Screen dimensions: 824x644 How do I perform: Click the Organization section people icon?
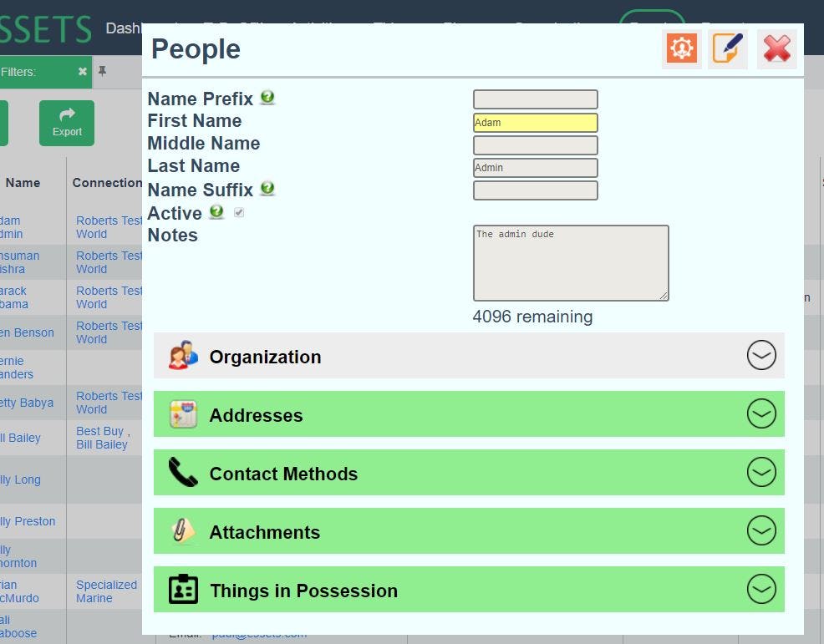click(x=183, y=354)
